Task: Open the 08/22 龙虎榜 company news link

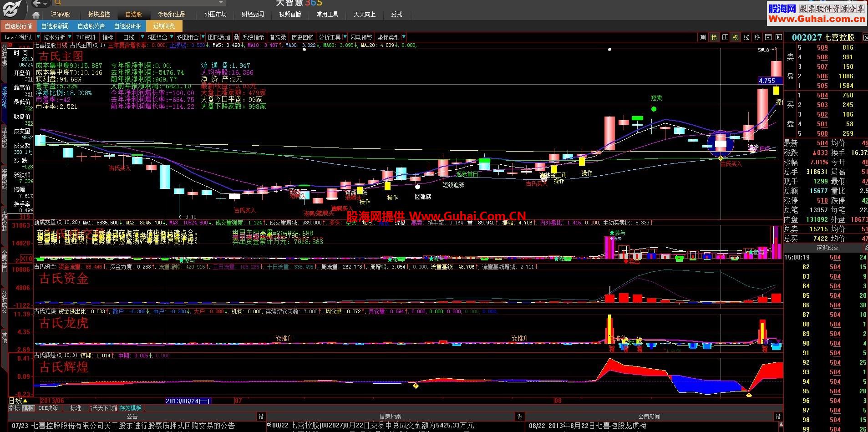Action: pos(588,426)
